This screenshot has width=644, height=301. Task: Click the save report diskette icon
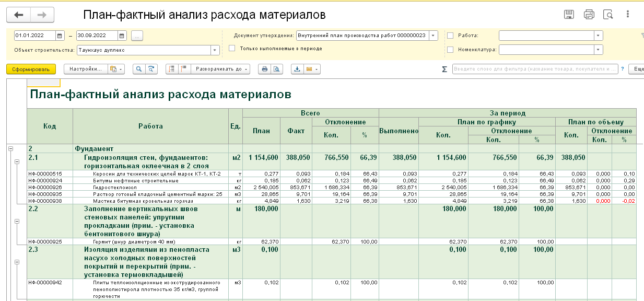point(569,15)
